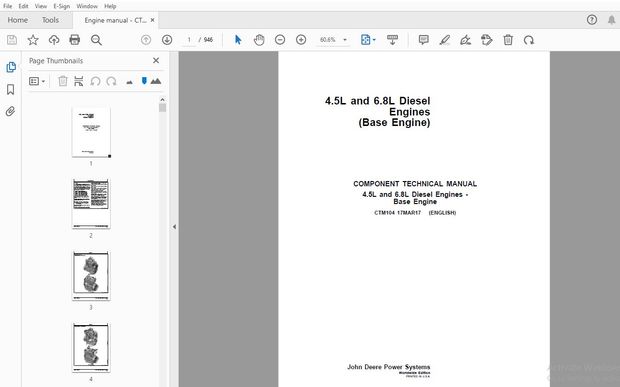Reduce thumbnail size small mountain icon
The height and width of the screenshot is (387, 620).
[129, 82]
